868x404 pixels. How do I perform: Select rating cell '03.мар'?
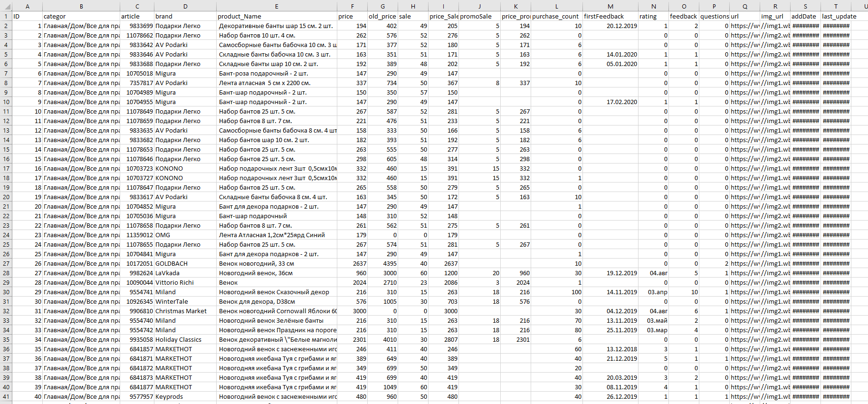click(x=653, y=330)
